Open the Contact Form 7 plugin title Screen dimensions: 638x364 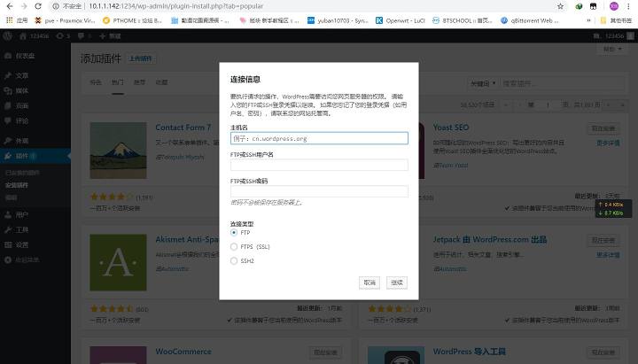point(183,128)
